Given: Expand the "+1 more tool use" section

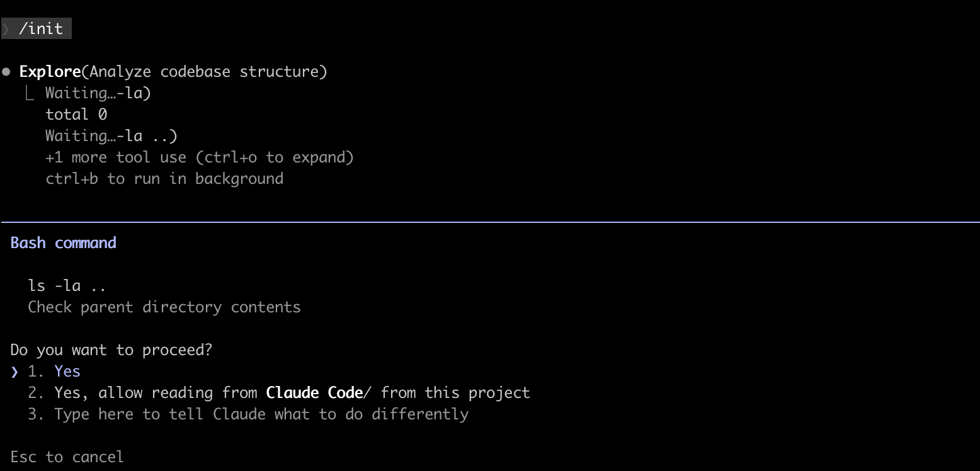Looking at the screenshot, I should (199, 157).
